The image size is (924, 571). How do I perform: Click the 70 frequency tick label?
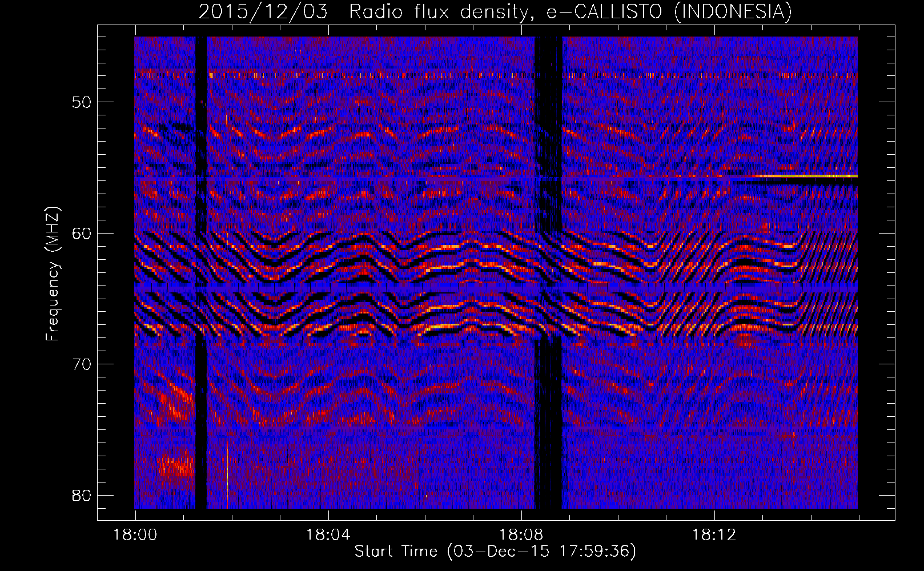coord(82,364)
